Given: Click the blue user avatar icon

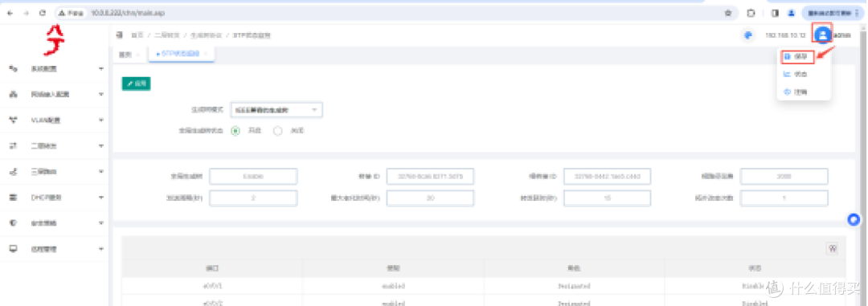Looking at the screenshot, I should coord(823,35).
